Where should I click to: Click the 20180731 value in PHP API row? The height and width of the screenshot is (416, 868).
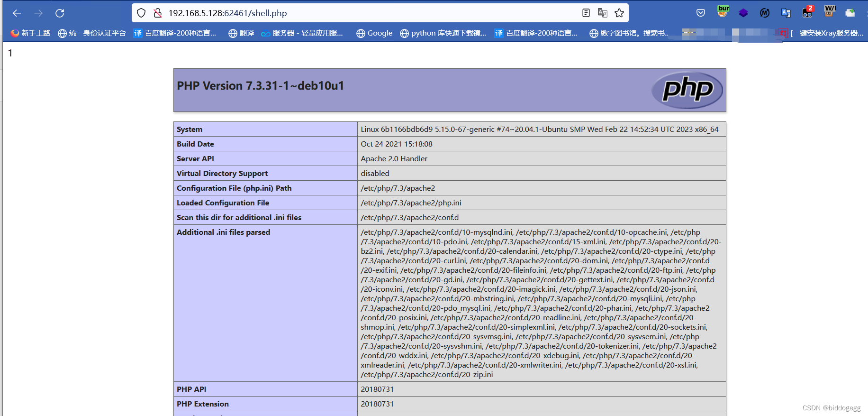click(x=377, y=389)
